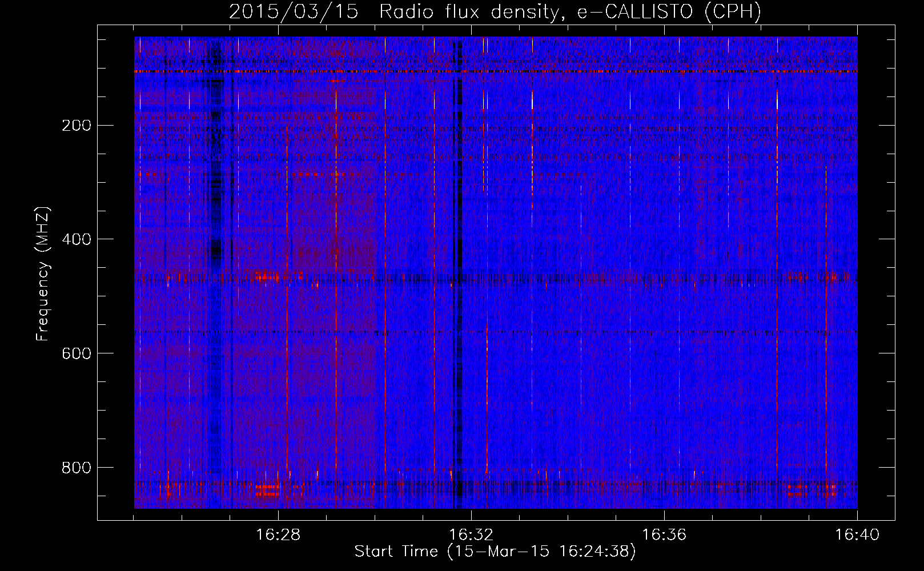
Task: Click the 800 frequency tick label
Action: coord(76,468)
